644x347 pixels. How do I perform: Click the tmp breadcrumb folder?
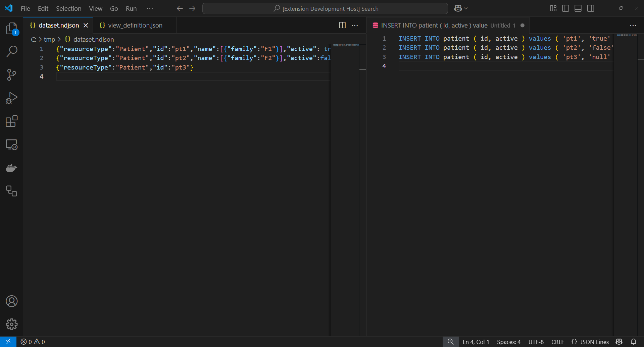49,39
